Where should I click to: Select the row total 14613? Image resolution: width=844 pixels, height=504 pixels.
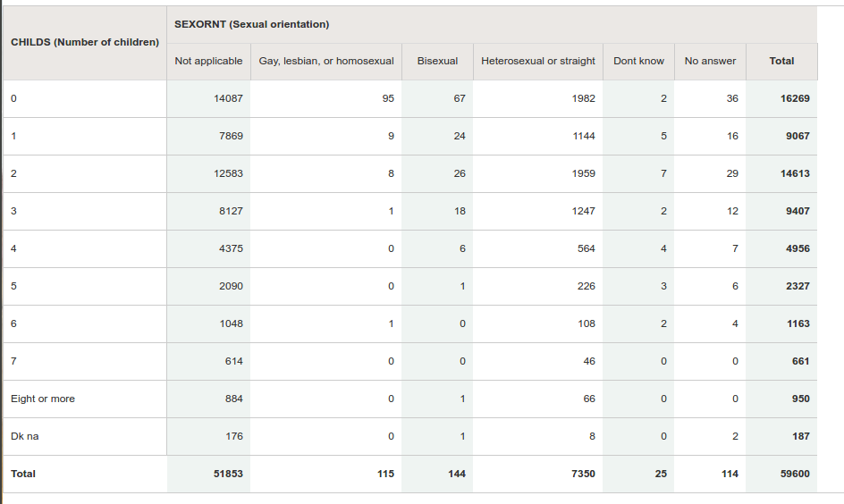click(x=795, y=173)
